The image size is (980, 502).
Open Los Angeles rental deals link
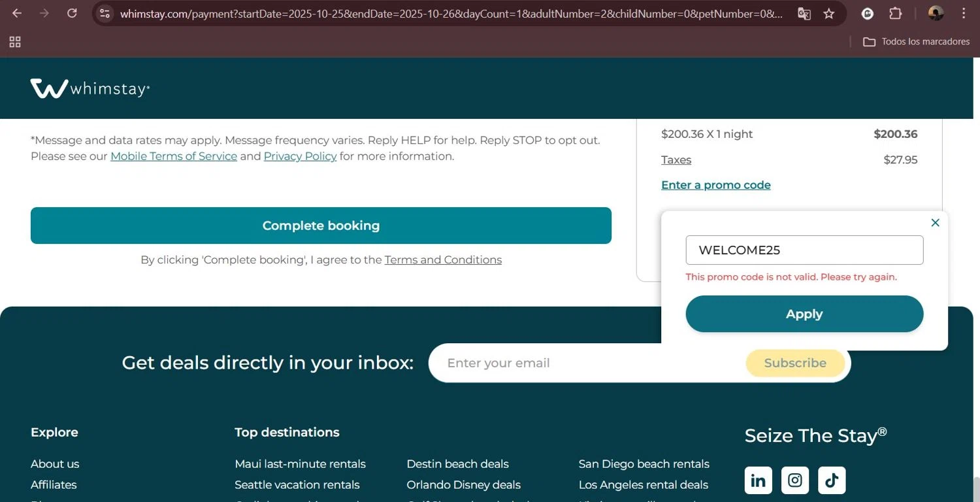coord(643,485)
